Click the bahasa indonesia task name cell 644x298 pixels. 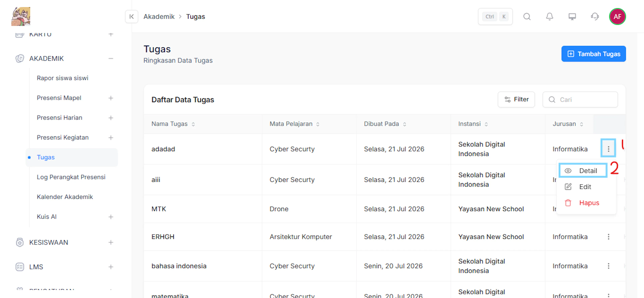click(x=179, y=266)
